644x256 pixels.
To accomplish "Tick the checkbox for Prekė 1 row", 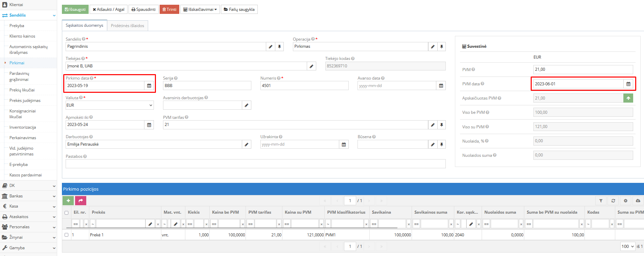I will (x=66, y=235).
